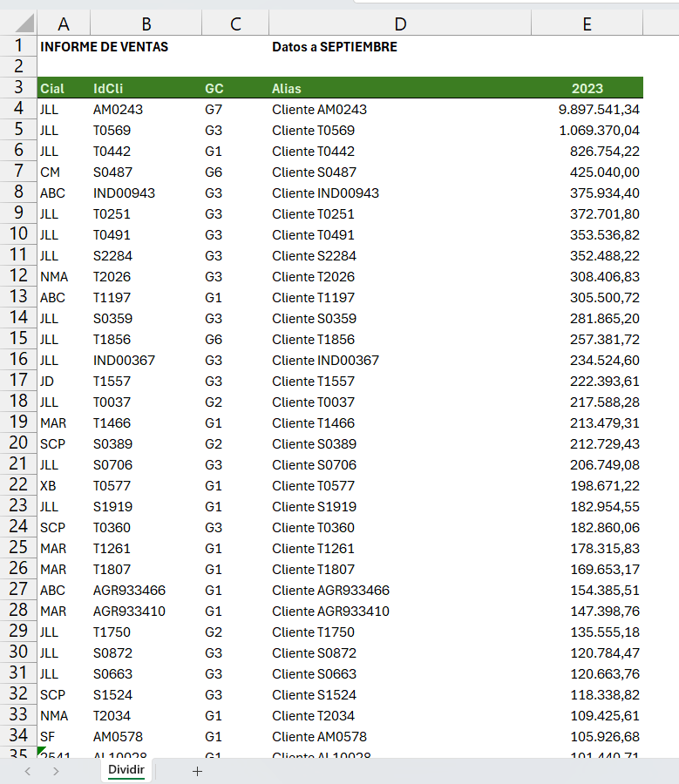679x784 pixels.
Task: Click the INFORME DE VENTAS title cell
Action: coord(104,46)
